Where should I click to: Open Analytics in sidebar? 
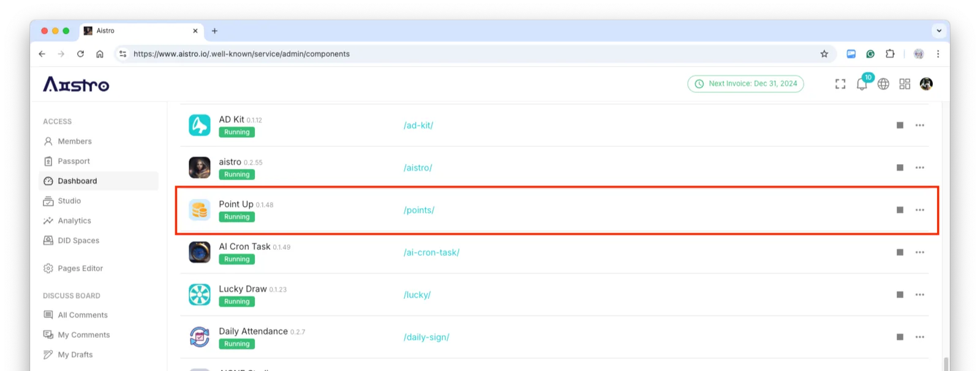[x=98, y=221]
